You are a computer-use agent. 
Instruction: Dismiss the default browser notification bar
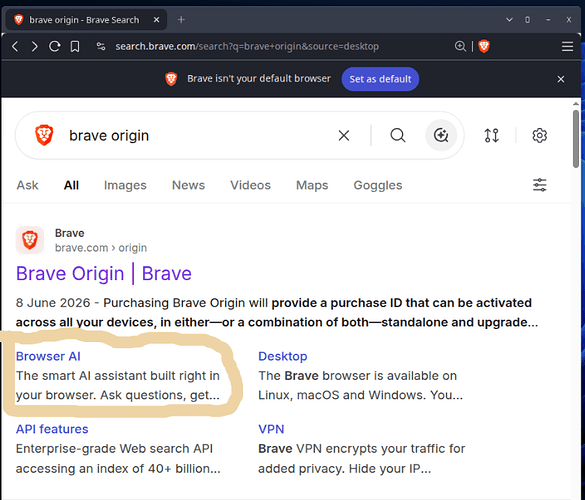(x=561, y=79)
